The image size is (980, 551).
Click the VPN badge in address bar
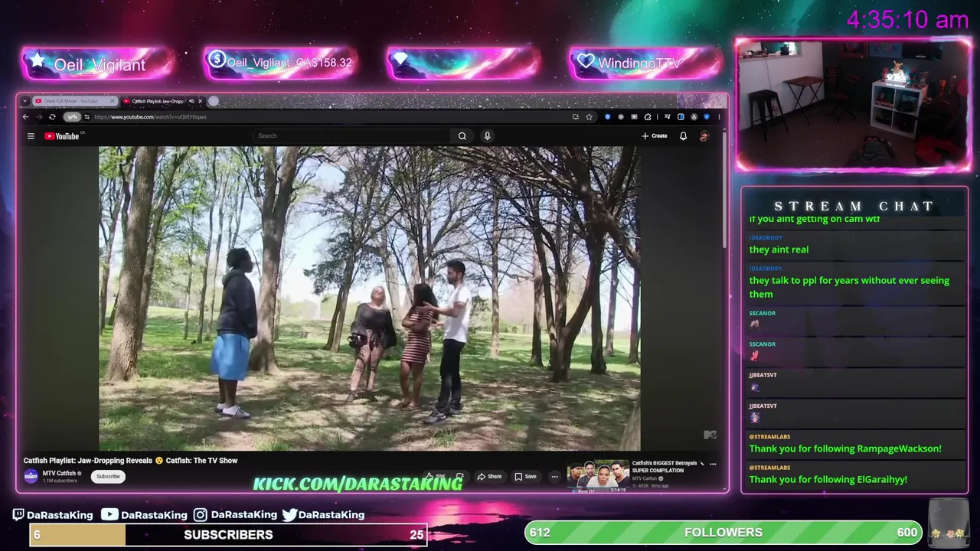pyautogui.click(x=72, y=117)
